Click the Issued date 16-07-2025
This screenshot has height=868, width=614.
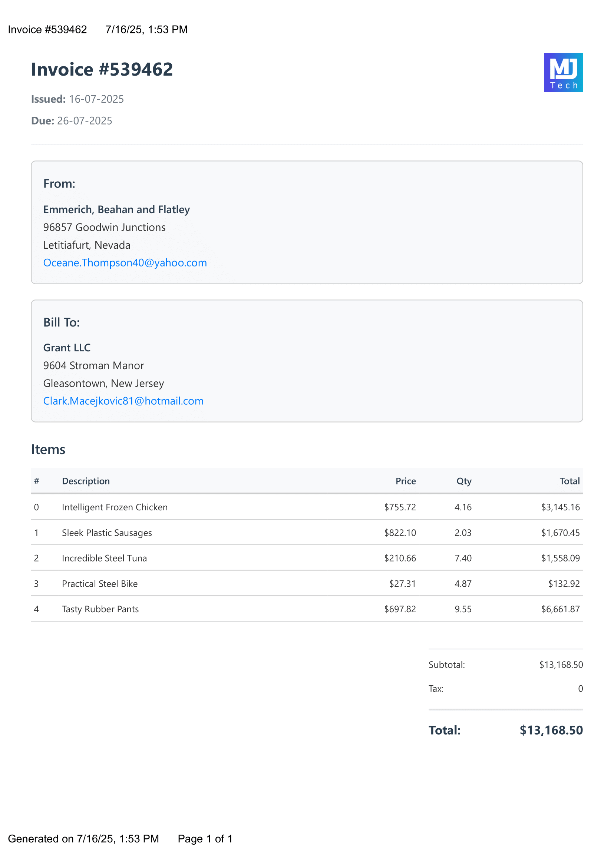click(x=97, y=99)
